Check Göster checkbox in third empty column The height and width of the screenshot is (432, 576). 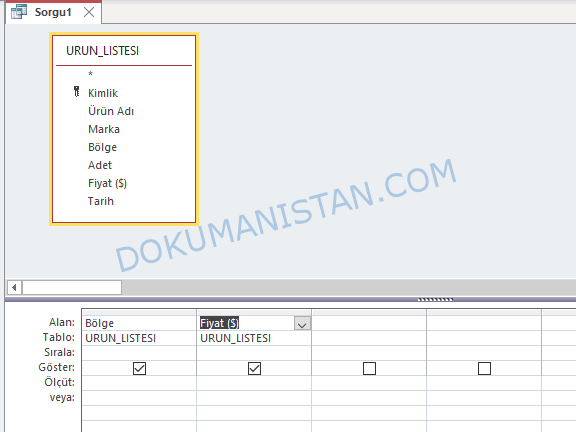tap(370, 368)
